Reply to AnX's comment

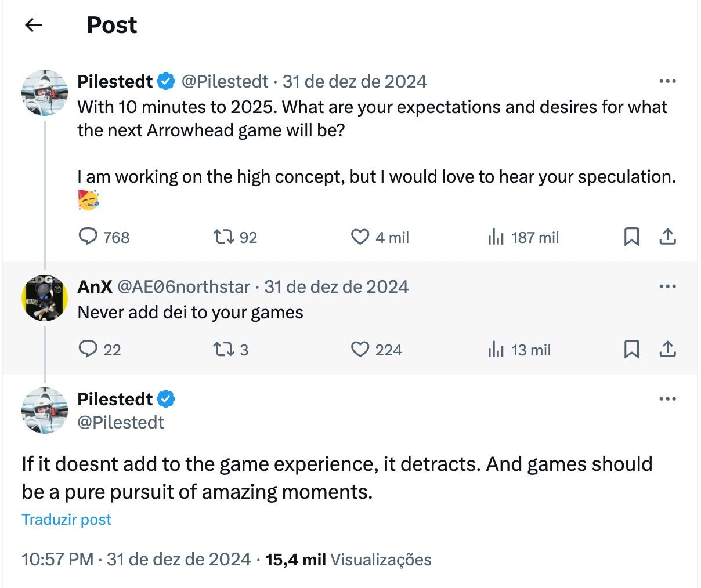pyautogui.click(x=88, y=349)
